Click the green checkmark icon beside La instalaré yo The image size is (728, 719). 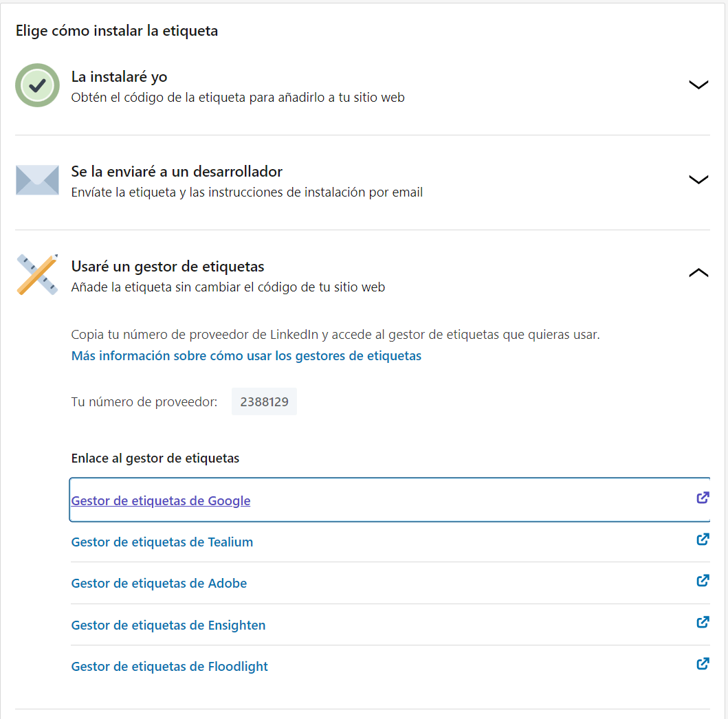(x=37, y=85)
